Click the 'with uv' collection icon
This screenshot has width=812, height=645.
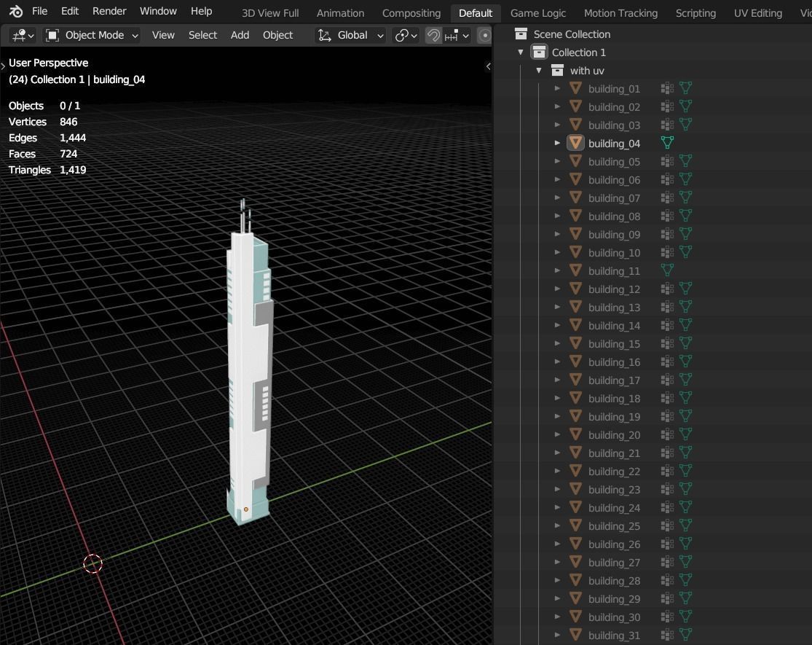557,71
